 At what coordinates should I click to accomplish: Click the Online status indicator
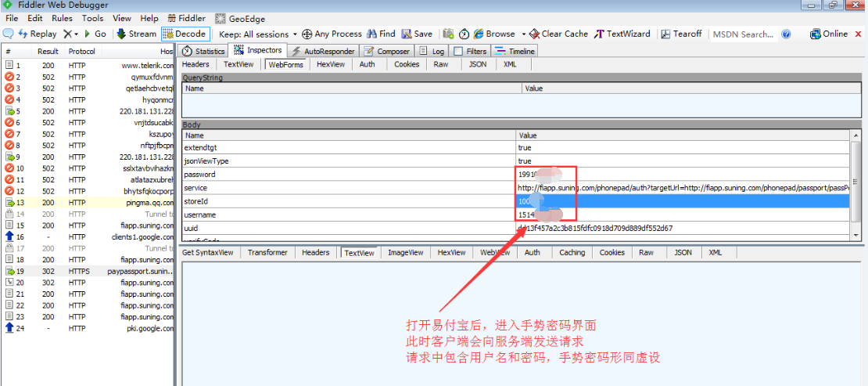tap(829, 34)
